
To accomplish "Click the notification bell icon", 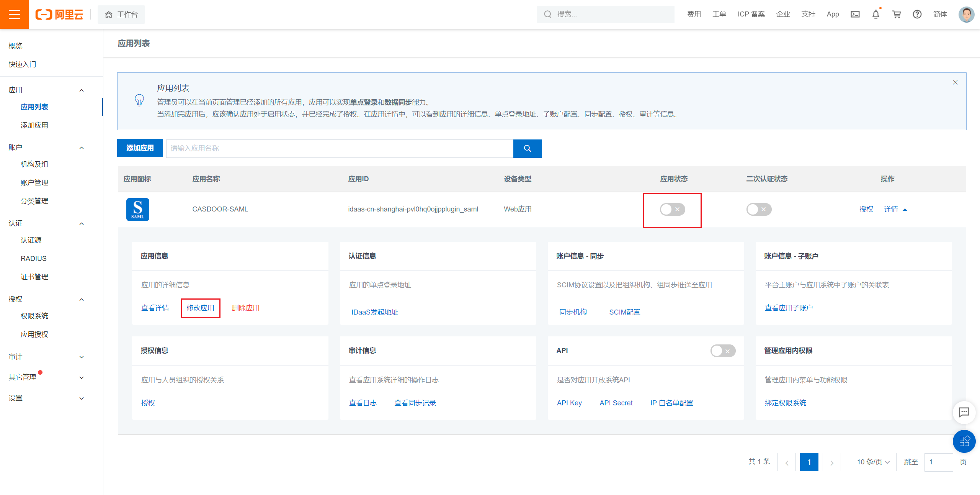I will point(876,14).
